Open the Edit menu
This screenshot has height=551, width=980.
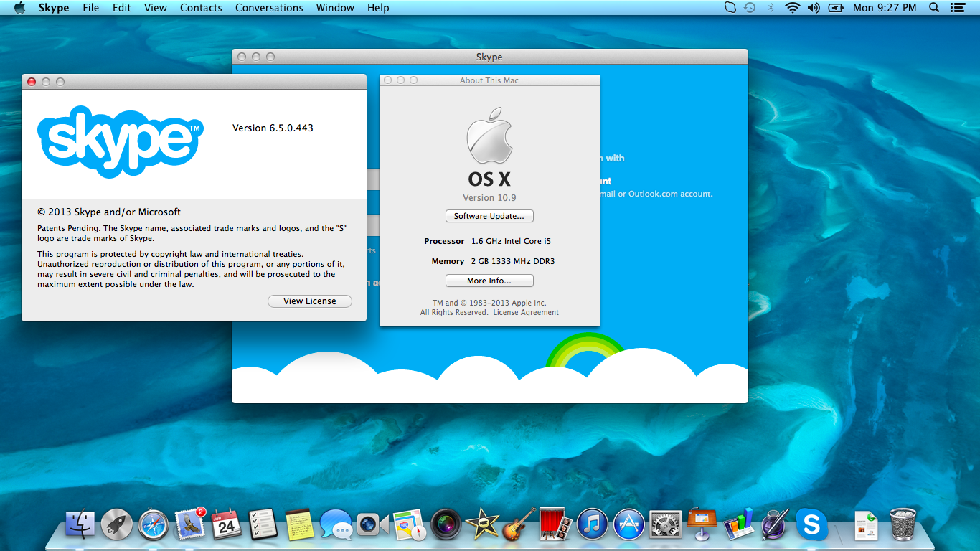tap(122, 8)
